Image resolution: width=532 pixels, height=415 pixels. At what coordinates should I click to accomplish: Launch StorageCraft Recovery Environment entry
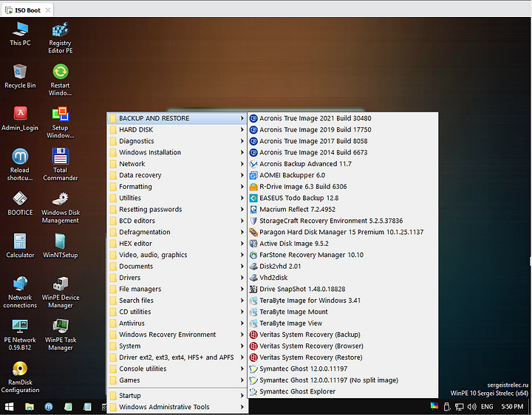tap(343, 221)
